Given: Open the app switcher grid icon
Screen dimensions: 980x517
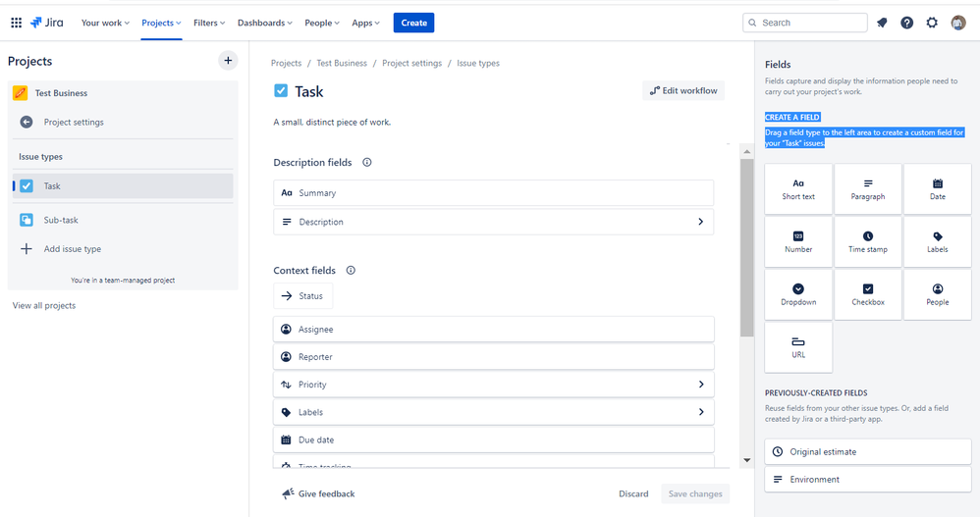Looking at the screenshot, I should [x=17, y=23].
